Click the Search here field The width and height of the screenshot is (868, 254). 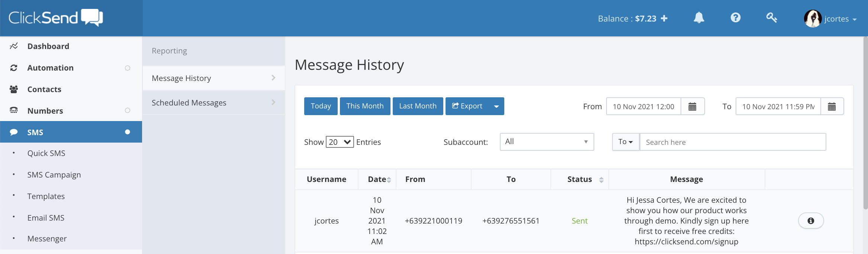coord(733,142)
